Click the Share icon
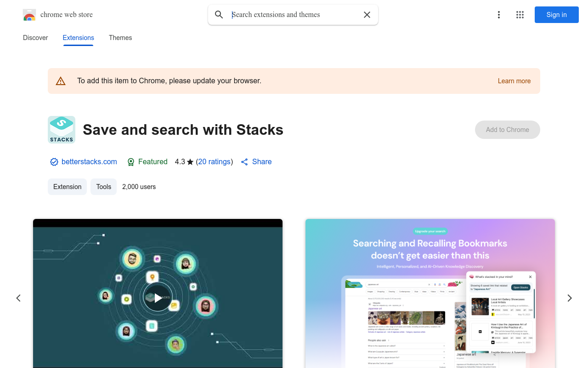The width and height of the screenshot is (588, 368). pyautogui.click(x=244, y=162)
